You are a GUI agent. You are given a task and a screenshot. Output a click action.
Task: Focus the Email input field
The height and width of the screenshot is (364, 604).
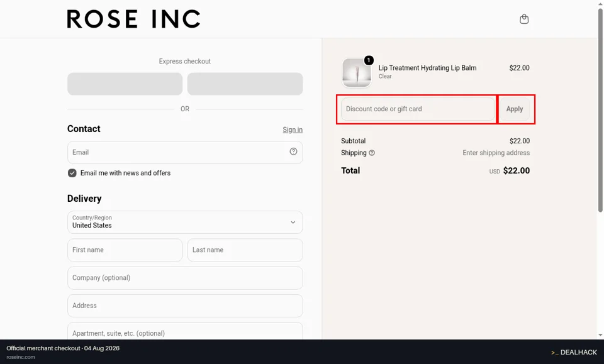(185, 152)
